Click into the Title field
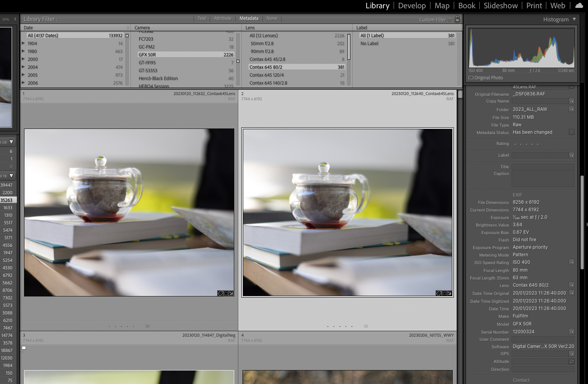 (543, 167)
